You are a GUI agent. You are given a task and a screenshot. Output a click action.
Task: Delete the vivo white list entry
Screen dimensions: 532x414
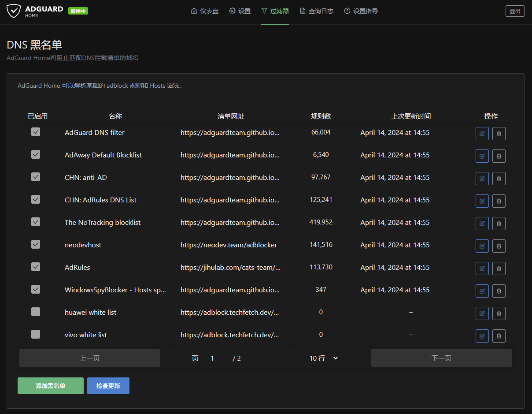[499, 336]
